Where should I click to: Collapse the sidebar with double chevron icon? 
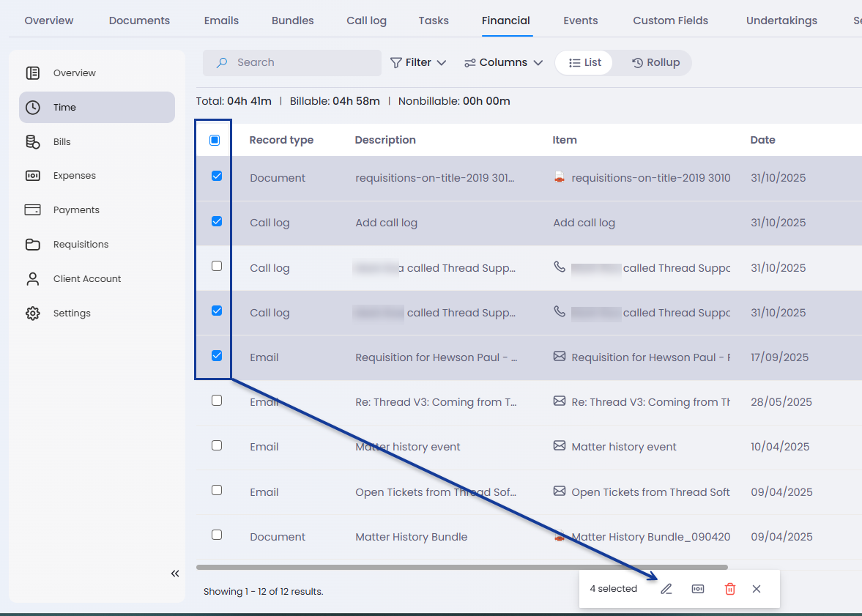175,574
